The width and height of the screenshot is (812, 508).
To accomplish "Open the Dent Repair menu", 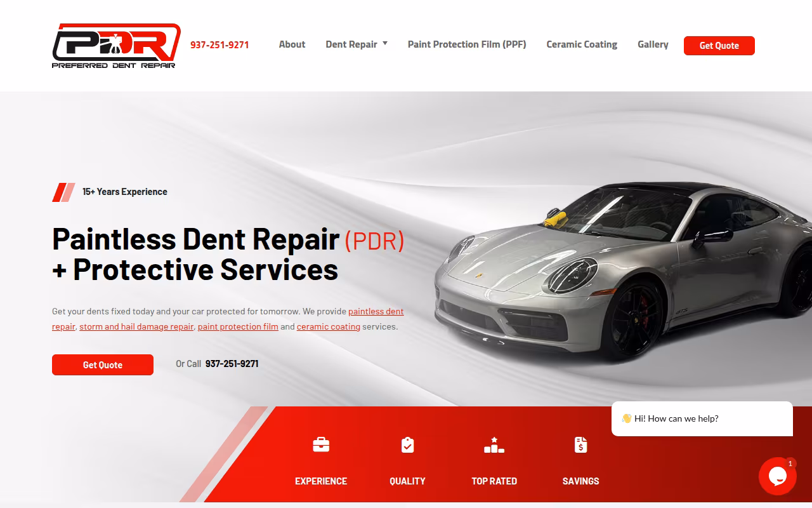I will click(x=351, y=44).
